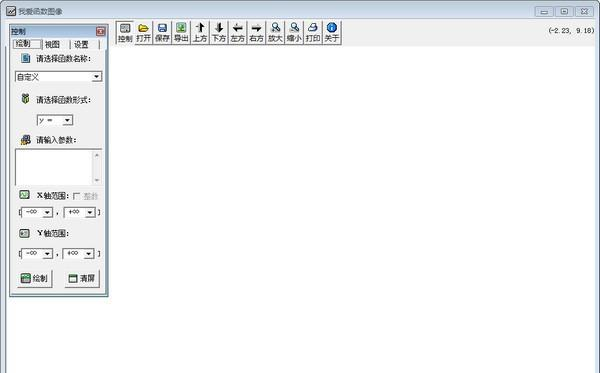The image size is (600, 373).
Task: Shift view right with 右方 arrow
Action: [x=256, y=32]
